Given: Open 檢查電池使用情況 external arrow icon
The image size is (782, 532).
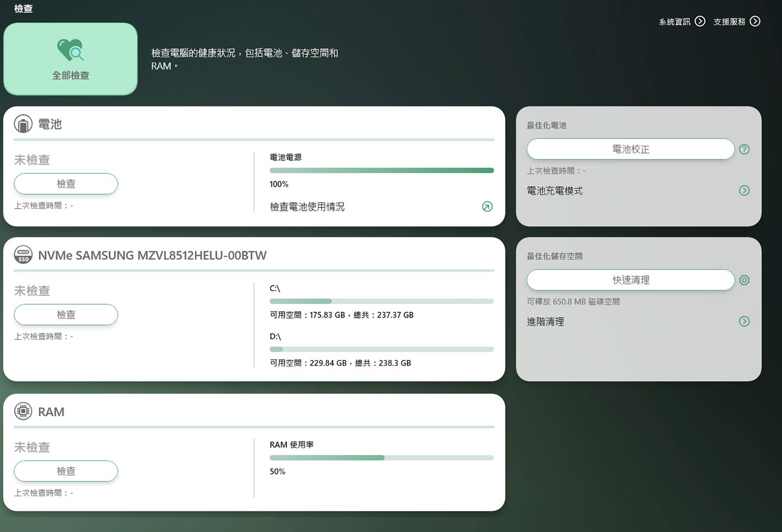Looking at the screenshot, I should pos(487,206).
